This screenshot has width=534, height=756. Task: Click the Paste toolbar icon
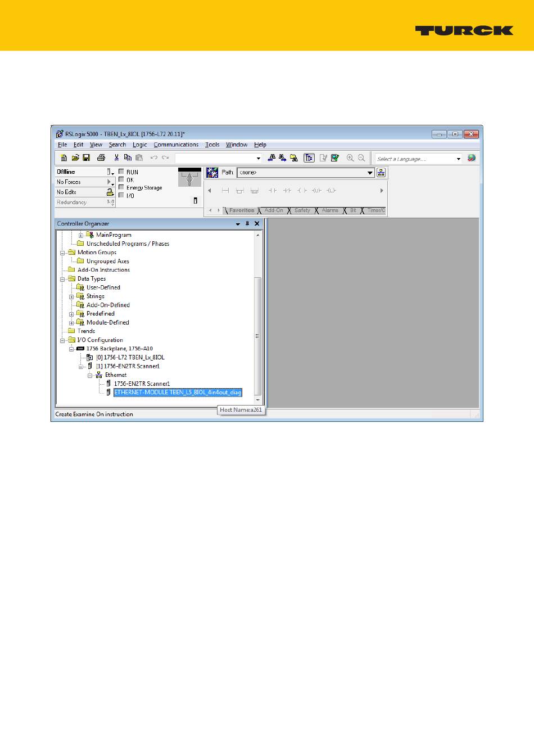(x=139, y=158)
